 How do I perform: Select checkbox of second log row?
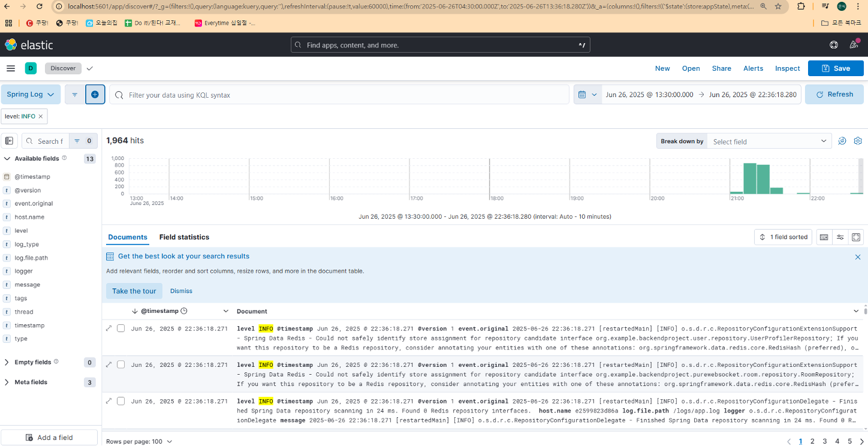(120, 364)
